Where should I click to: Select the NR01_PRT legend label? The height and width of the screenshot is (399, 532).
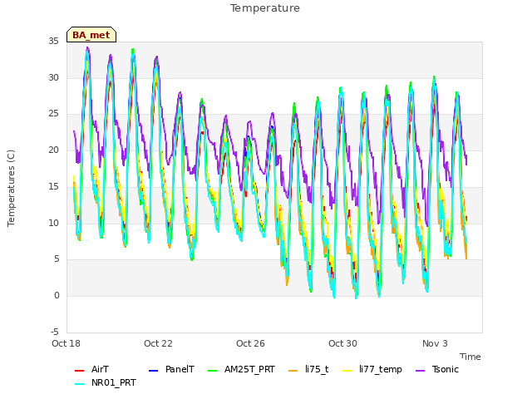[x=114, y=382]
